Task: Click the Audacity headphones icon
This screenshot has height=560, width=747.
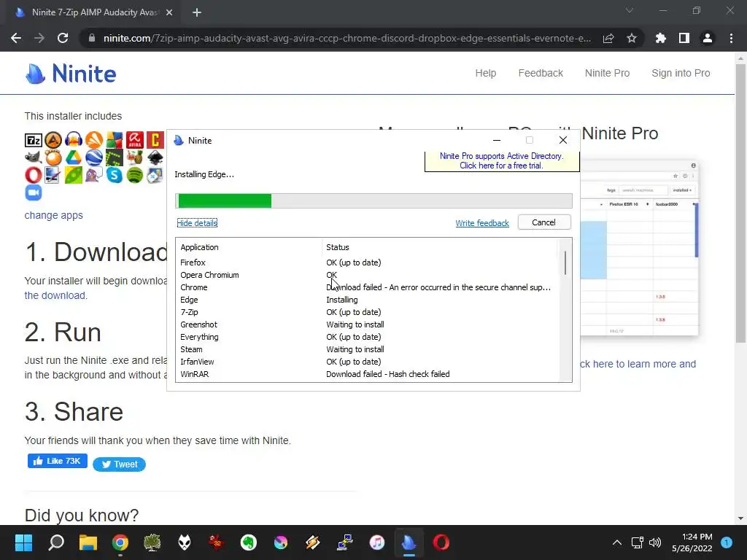Action: pos(74,140)
